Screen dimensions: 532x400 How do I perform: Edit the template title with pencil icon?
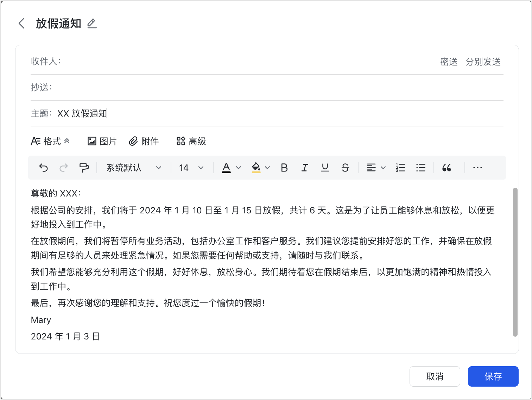pos(91,24)
